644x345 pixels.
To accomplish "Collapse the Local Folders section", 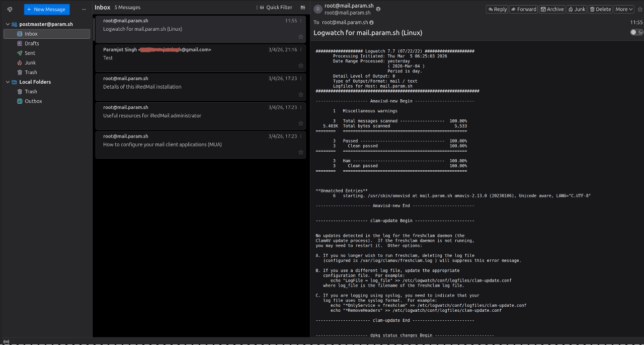I will point(7,82).
